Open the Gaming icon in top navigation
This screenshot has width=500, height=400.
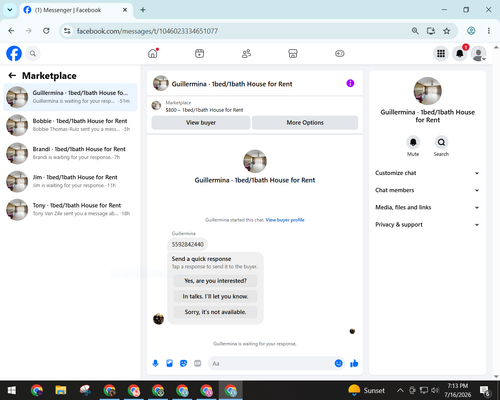coord(340,53)
